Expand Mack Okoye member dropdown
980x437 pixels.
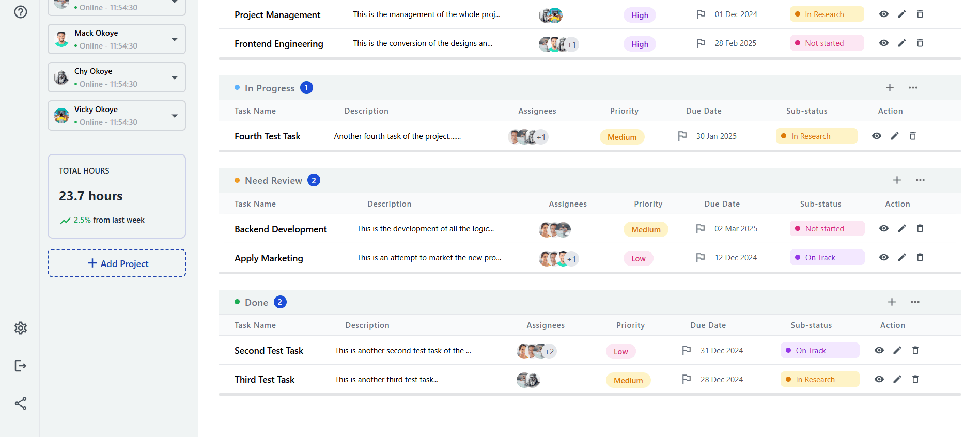pyautogui.click(x=175, y=39)
